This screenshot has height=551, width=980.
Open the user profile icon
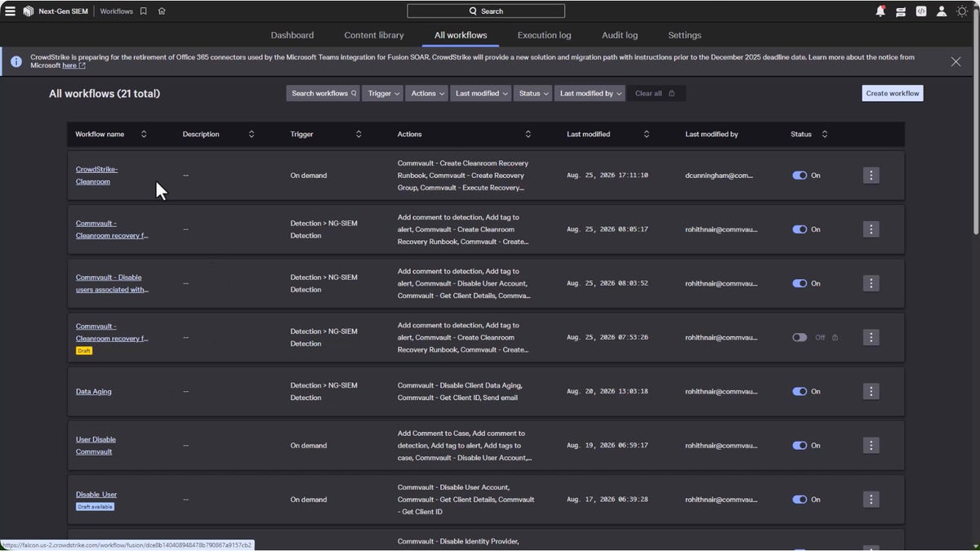coord(942,11)
